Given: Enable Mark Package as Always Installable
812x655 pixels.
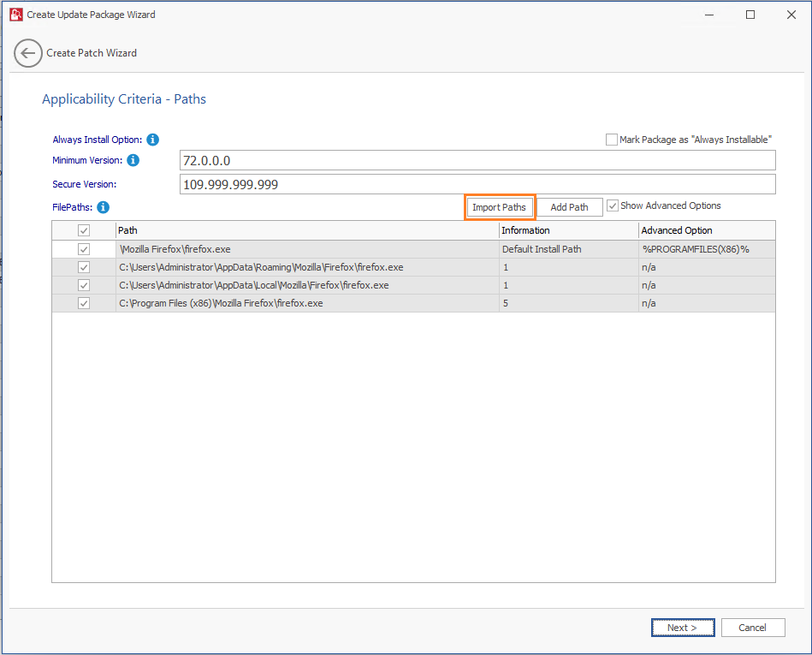Looking at the screenshot, I should click(612, 140).
